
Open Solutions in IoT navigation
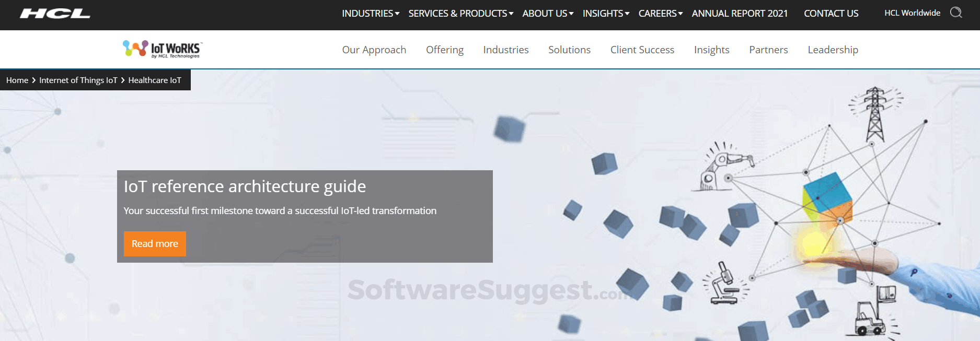[x=569, y=50]
